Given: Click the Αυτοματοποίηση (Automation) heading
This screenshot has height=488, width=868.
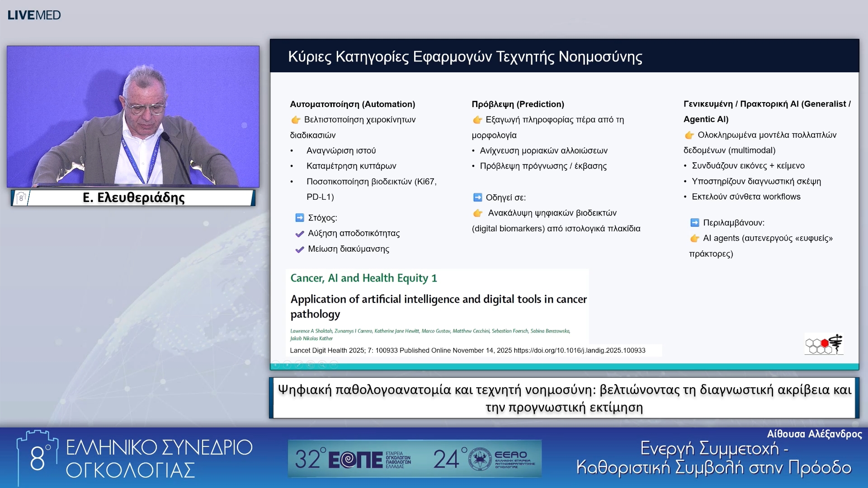Looking at the screenshot, I should click(x=353, y=104).
